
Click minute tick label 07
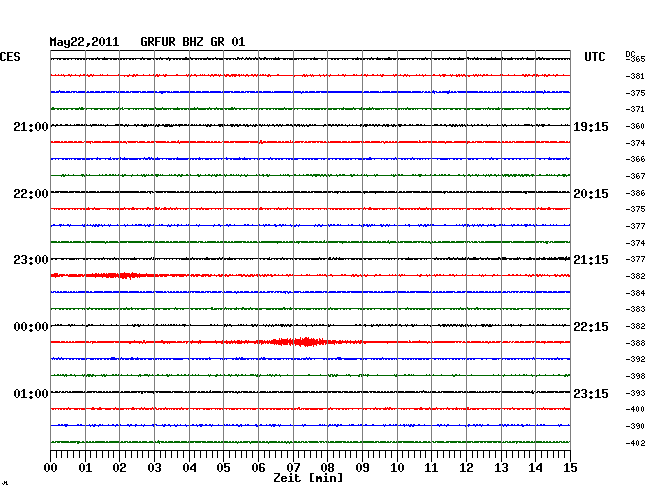pyautogui.click(x=293, y=468)
